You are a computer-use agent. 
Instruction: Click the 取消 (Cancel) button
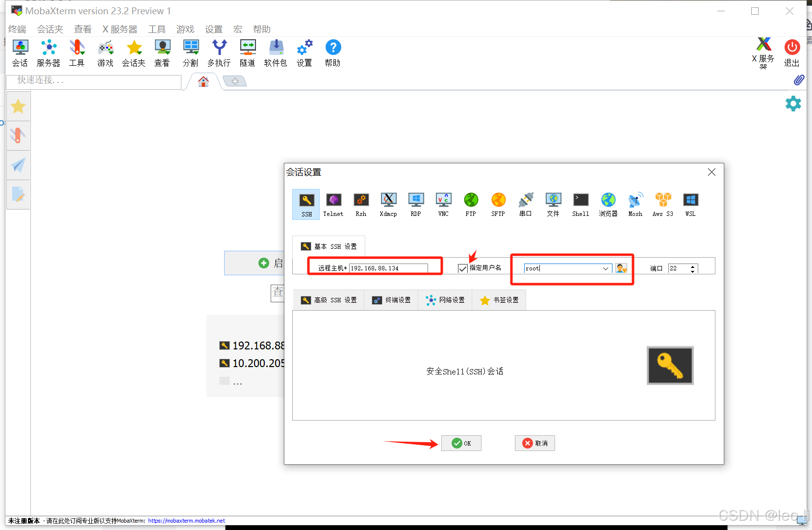coord(535,443)
